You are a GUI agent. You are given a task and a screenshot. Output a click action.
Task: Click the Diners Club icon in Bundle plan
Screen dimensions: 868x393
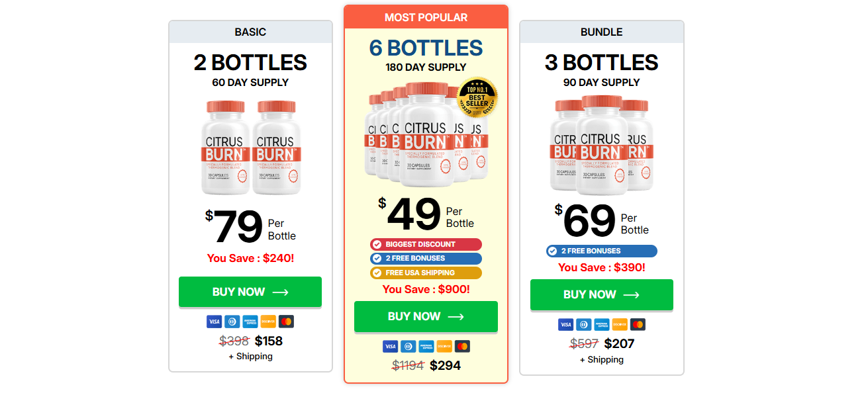(x=583, y=325)
